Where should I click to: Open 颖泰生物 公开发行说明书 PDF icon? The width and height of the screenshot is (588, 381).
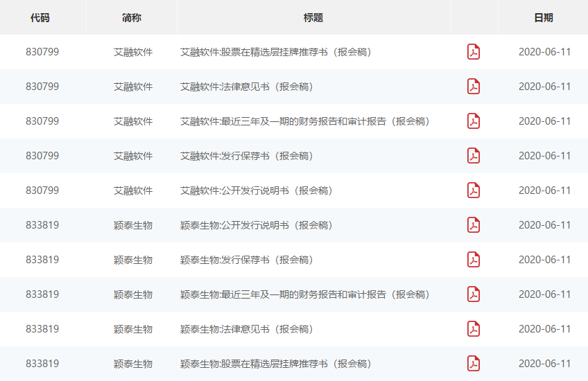474,225
